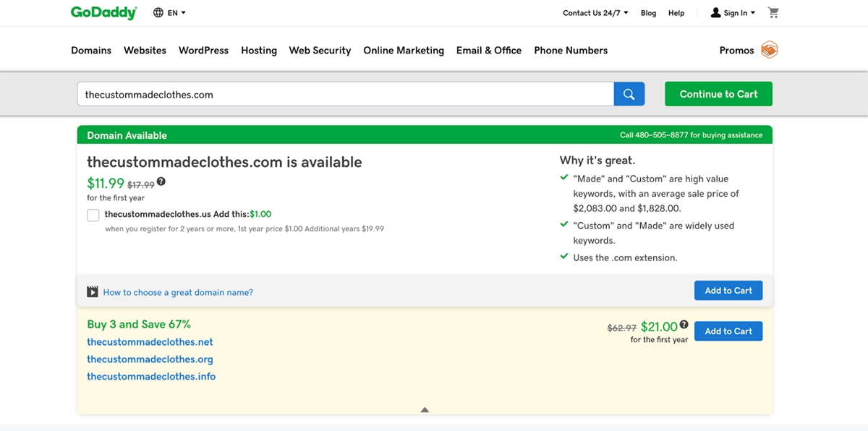
Task: Check the thecustommadeclothes.us add-on checkbox
Action: click(x=93, y=215)
